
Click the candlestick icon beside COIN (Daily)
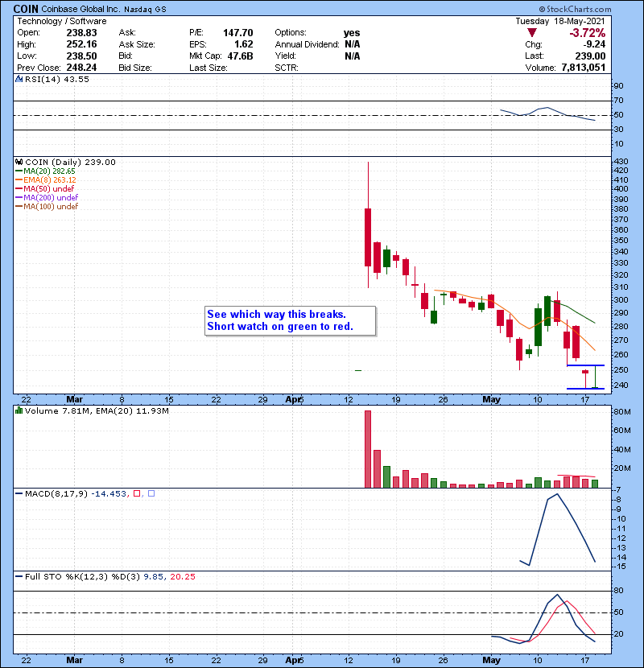[x=19, y=163]
